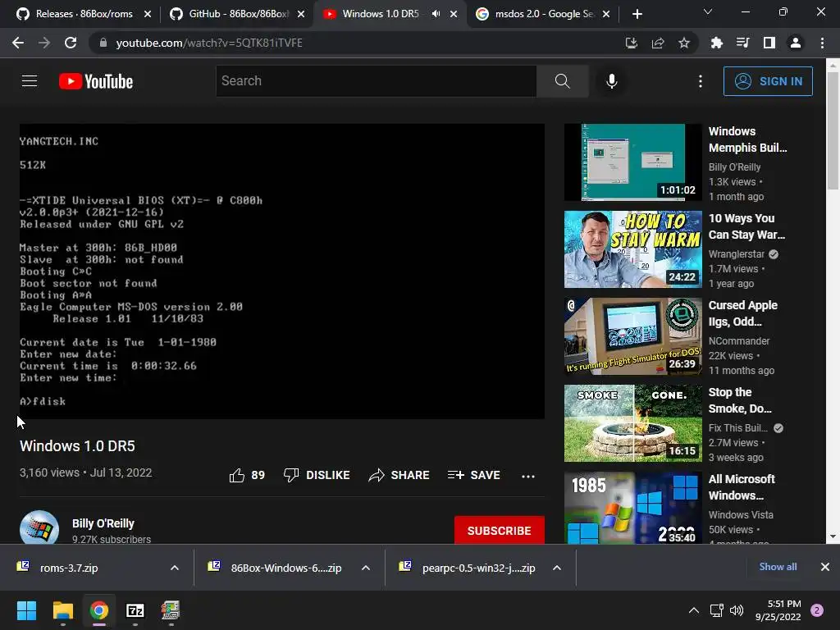Start voice search with the microphone

611,81
